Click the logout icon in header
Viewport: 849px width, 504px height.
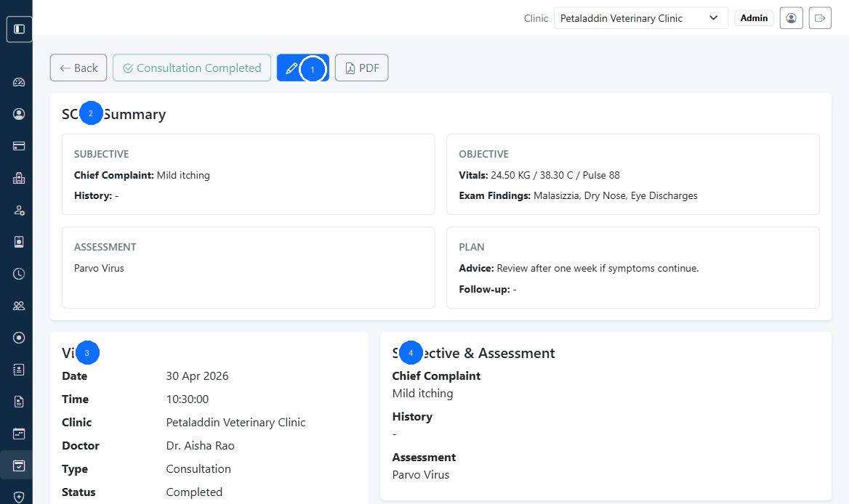(x=820, y=18)
